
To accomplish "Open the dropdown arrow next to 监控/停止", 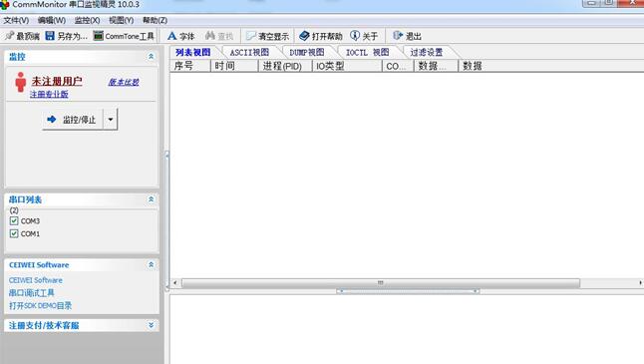I will tap(111, 120).
